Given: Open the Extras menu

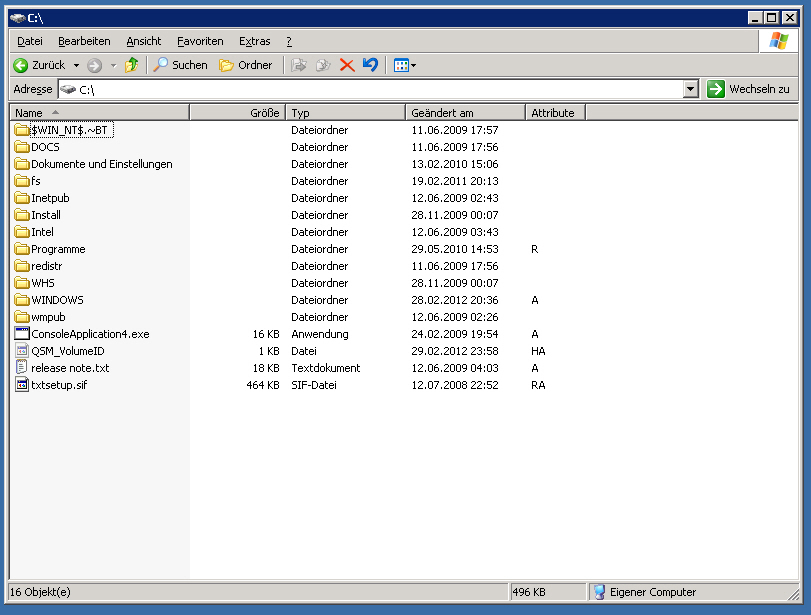Looking at the screenshot, I should pyautogui.click(x=254, y=41).
